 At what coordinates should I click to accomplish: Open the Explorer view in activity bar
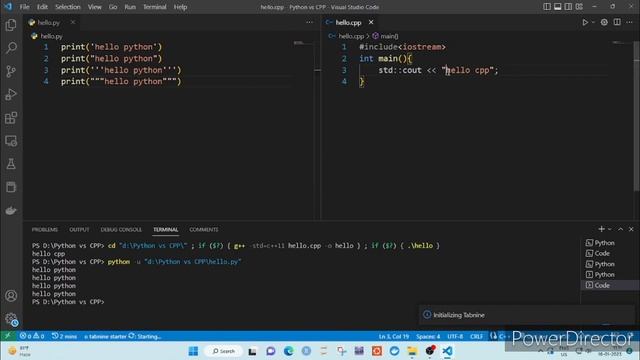pyautogui.click(x=11, y=25)
